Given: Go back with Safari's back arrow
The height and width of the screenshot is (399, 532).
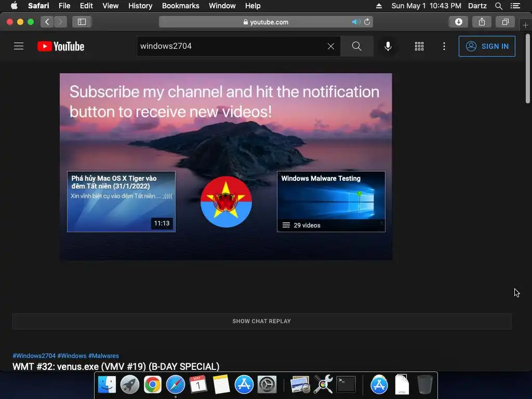Looking at the screenshot, I should 47,22.
